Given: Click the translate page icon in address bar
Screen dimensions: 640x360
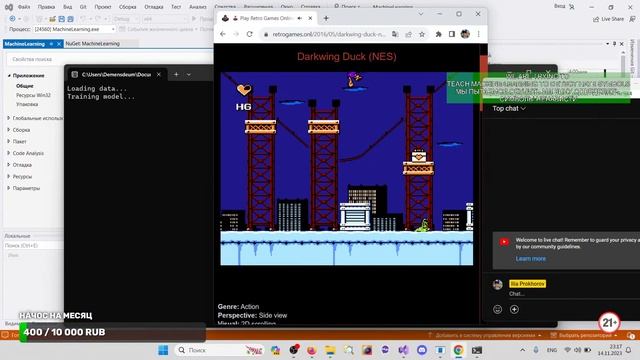Looking at the screenshot, I should pyautogui.click(x=395, y=34).
